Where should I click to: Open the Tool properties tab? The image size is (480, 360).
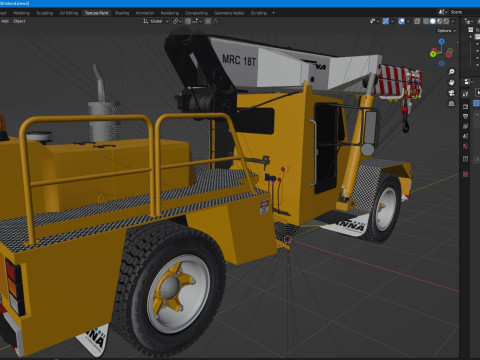pos(466,94)
